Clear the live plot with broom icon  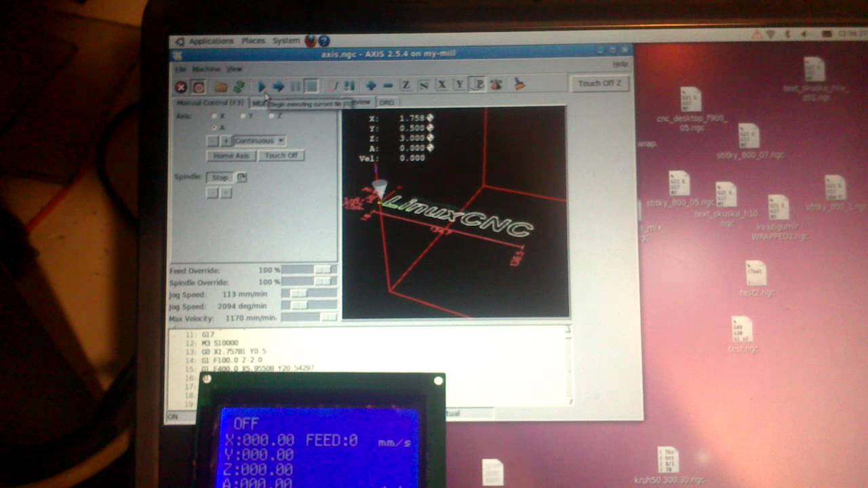coord(519,84)
